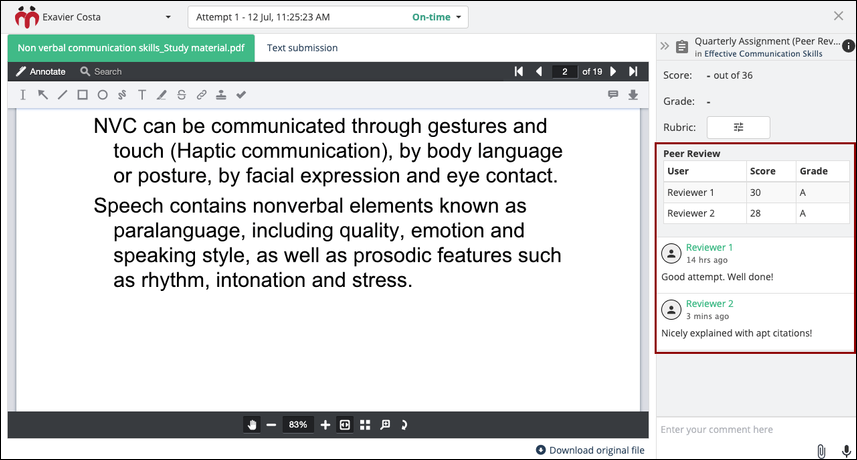The height and width of the screenshot is (460, 857).
Task: Toggle the hand pan tool
Action: (251, 424)
